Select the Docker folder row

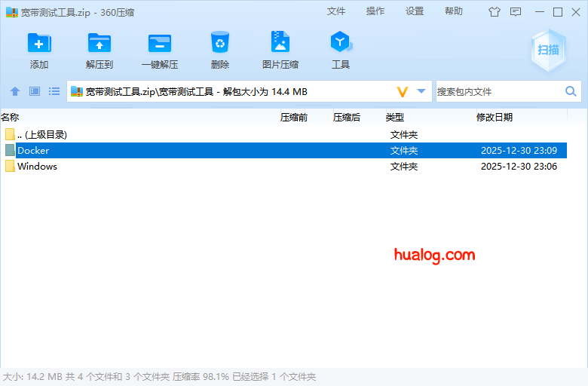[283, 151]
